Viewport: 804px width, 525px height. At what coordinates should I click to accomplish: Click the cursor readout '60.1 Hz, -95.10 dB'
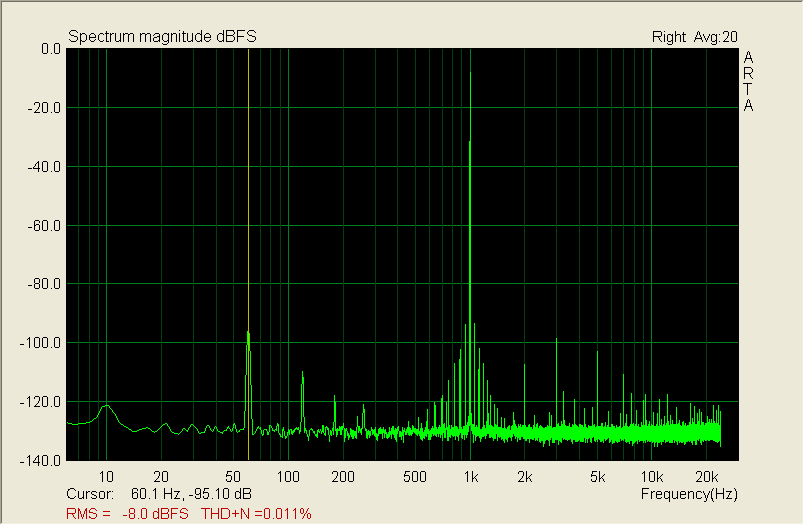click(191, 494)
